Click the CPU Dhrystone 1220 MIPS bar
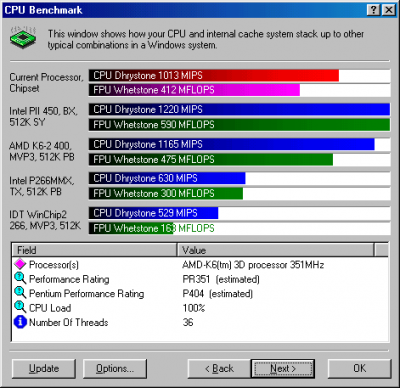 tap(239, 109)
